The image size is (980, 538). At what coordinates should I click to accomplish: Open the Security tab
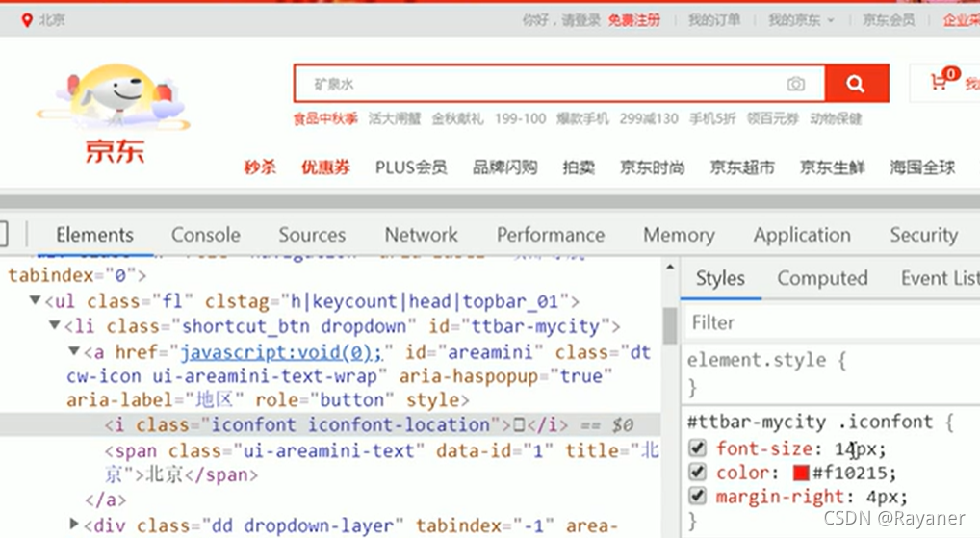click(x=924, y=235)
